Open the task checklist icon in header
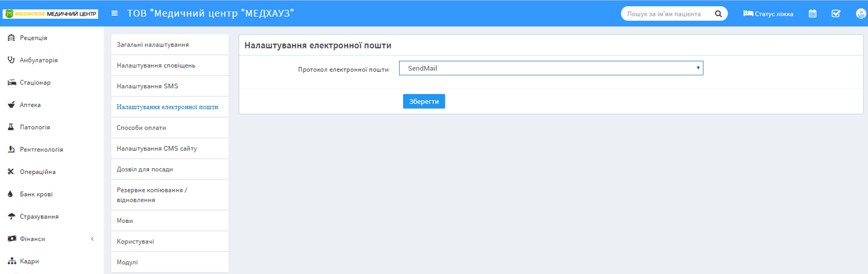 tap(836, 13)
